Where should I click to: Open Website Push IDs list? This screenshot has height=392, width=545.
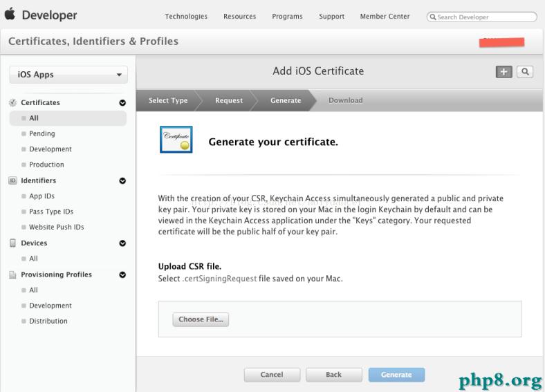point(56,227)
